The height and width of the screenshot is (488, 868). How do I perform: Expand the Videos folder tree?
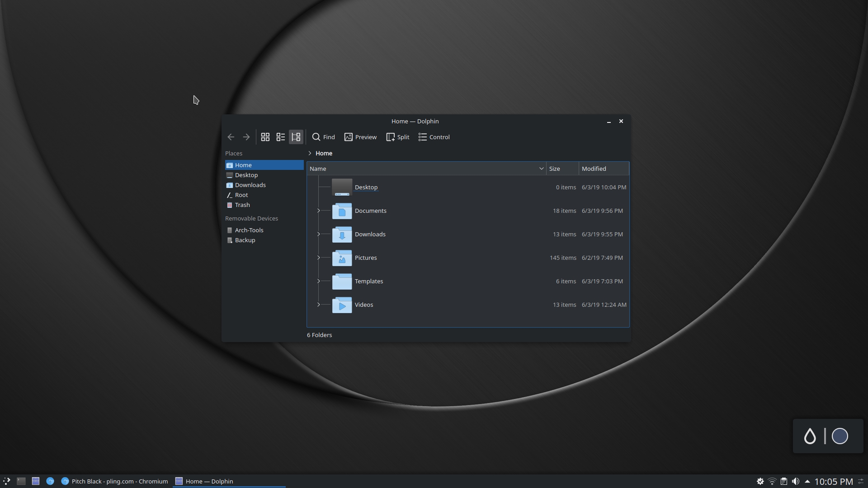(x=319, y=305)
